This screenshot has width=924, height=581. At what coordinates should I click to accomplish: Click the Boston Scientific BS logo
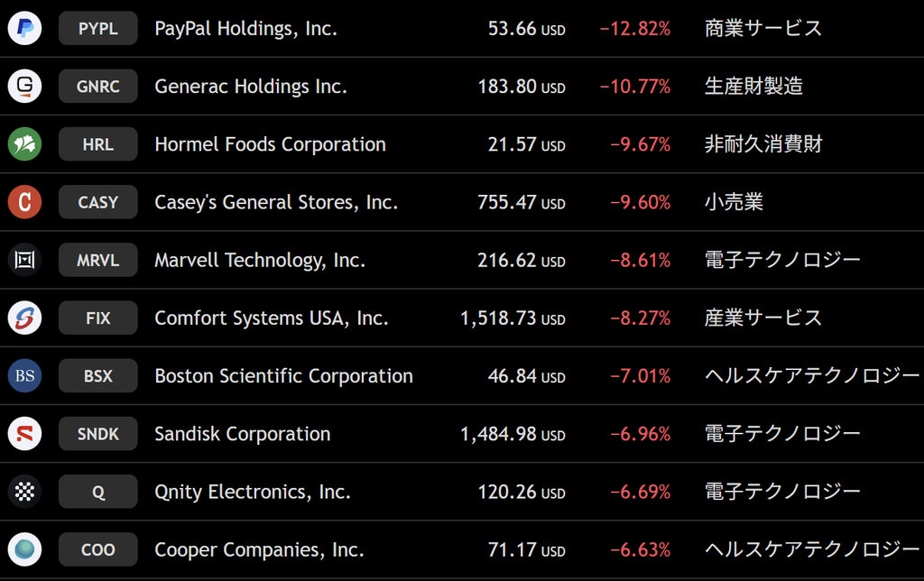click(x=24, y=375)
